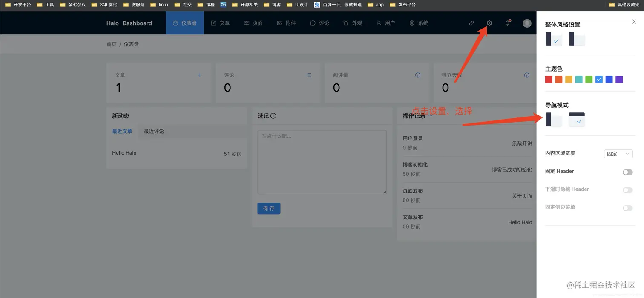Screen dimensions: 644x298
Task: Open 百度一下 bookmark
Action: [338, 5]
